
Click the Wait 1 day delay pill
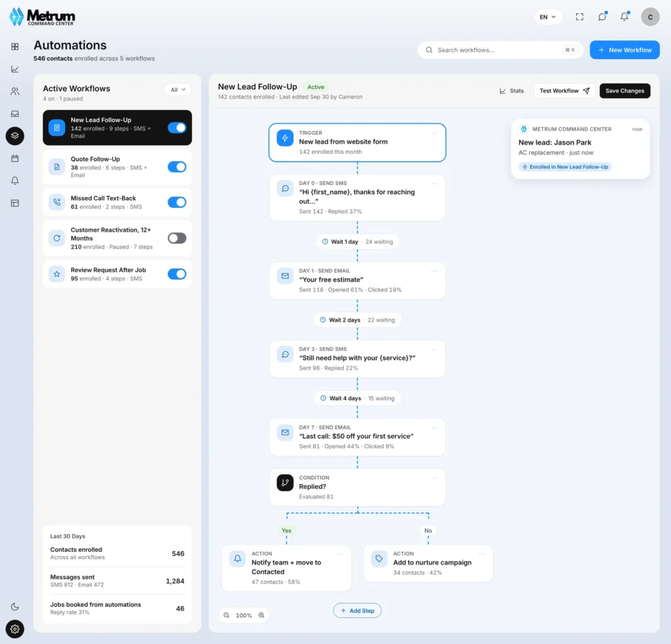(357, 242)
